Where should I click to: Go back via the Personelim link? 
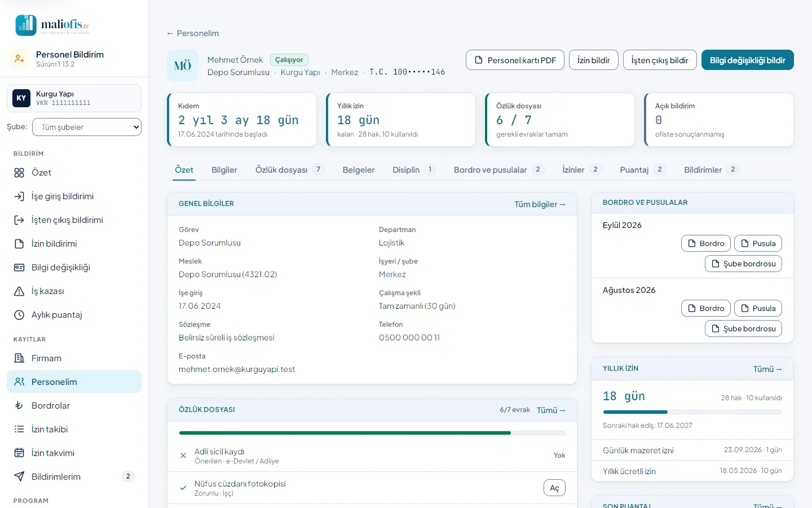tap(192, 33)
